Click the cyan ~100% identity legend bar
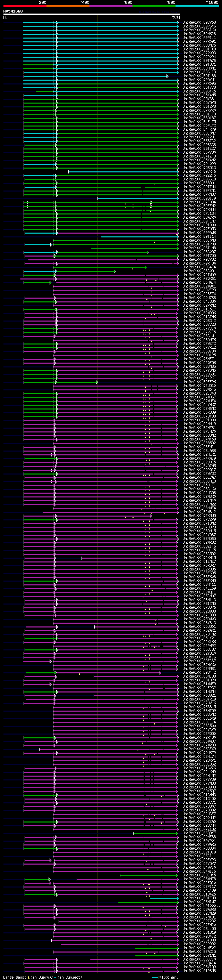The width and height of the screenshot is (222, 980). pyautogui.click(x=197, y=6)
